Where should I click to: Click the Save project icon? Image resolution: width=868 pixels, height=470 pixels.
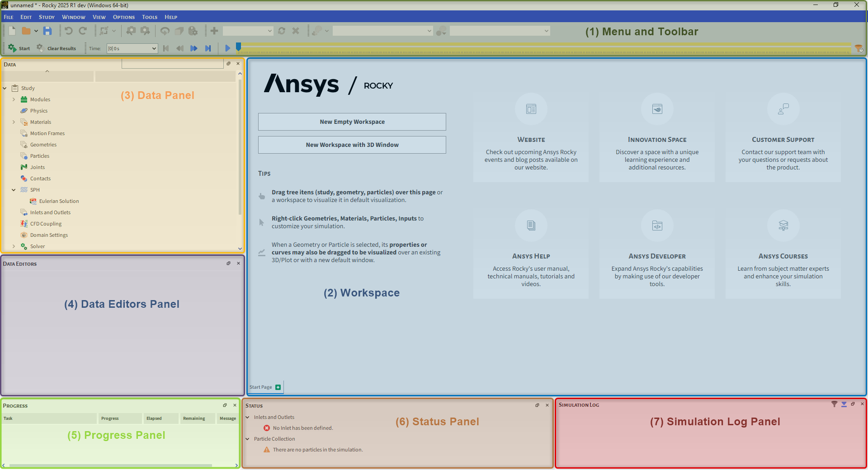(x=47, y=31)
